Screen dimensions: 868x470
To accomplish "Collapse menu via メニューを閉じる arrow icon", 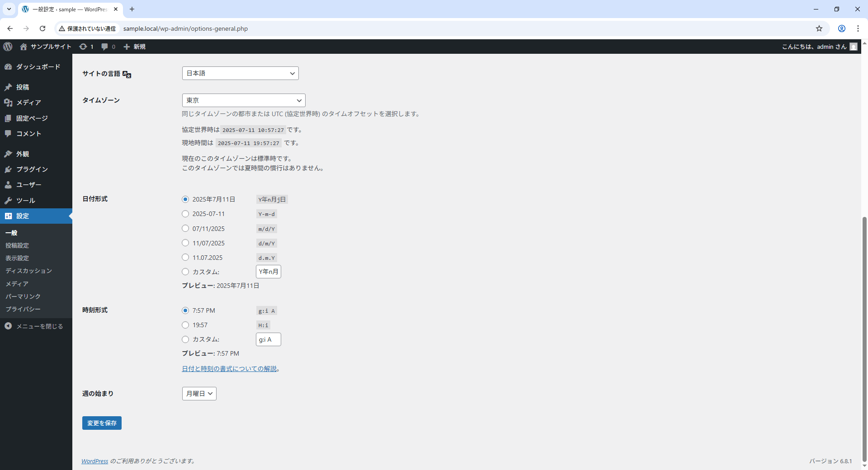I will (8, 326).
